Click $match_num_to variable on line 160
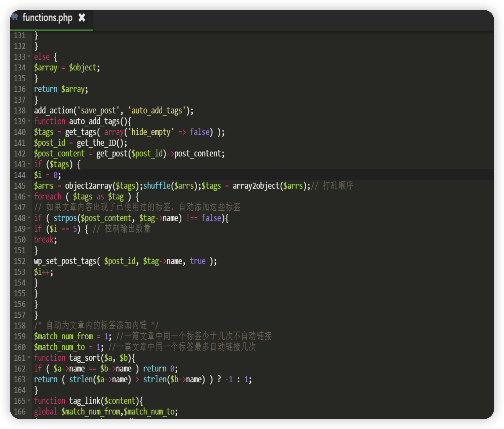The width and height of the screenshot is (504, 429). coord(59,347)
